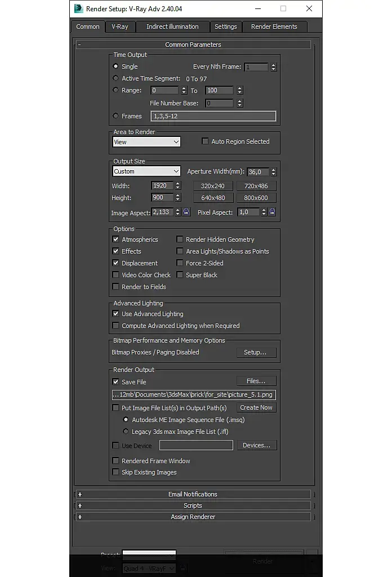Toggle the Pixel Aspect lock icon
The image size is (392, 577).
coord(272,212)
